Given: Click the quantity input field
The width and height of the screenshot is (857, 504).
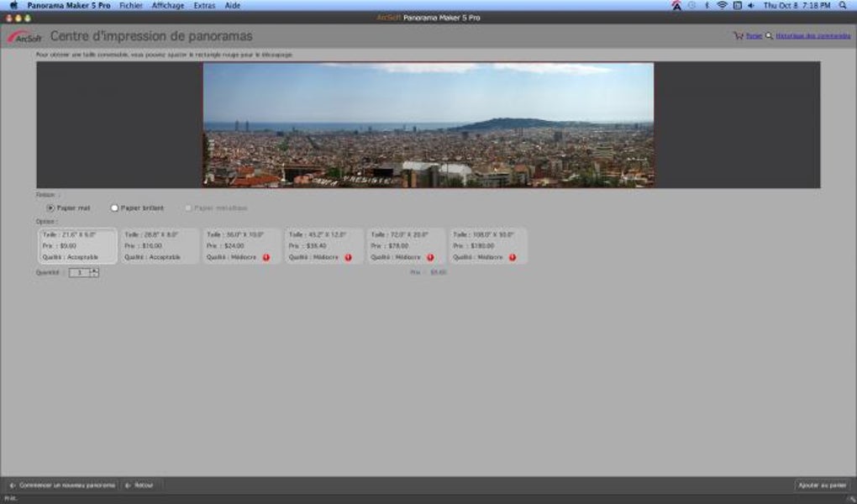Looking at the screenshot, I should coord(80,272).
